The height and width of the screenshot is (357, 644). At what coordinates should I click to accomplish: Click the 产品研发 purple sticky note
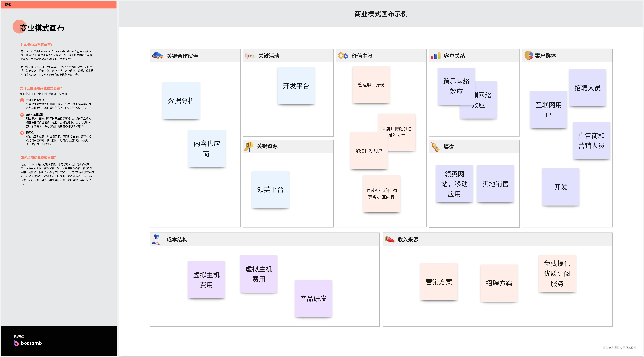click(x=313, y=298)
